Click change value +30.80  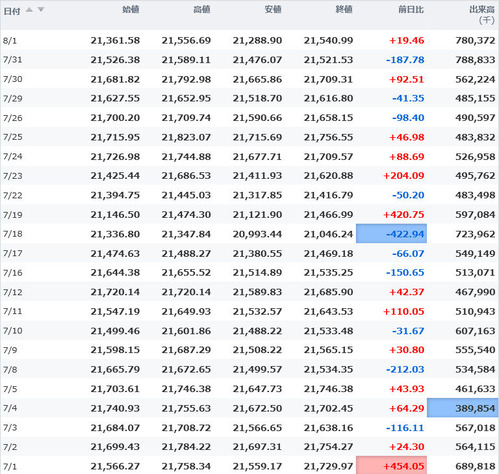point(407,350)
